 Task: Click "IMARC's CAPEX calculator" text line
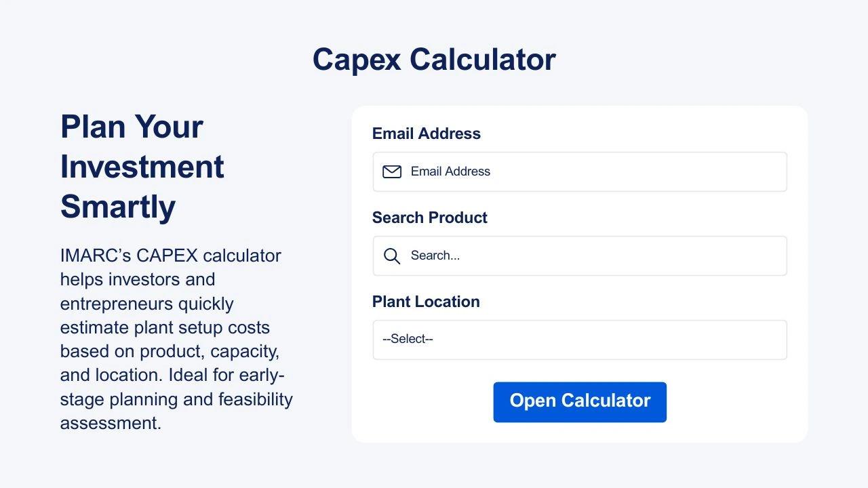point(170,256)
